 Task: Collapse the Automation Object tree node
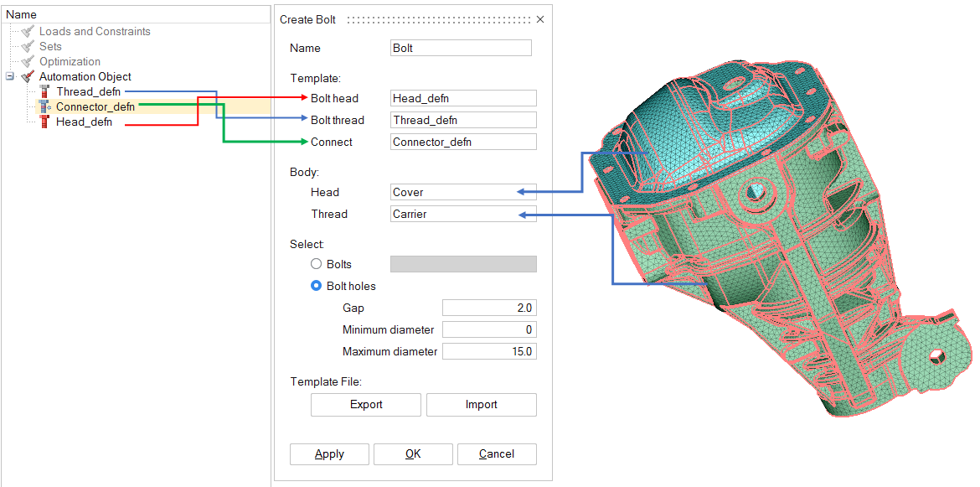coord(10,77)
